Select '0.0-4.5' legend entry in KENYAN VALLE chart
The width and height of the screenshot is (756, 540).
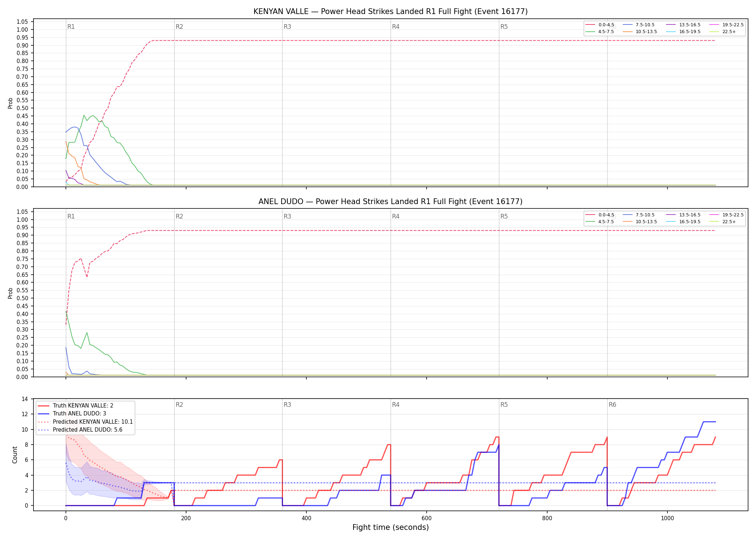600,25
